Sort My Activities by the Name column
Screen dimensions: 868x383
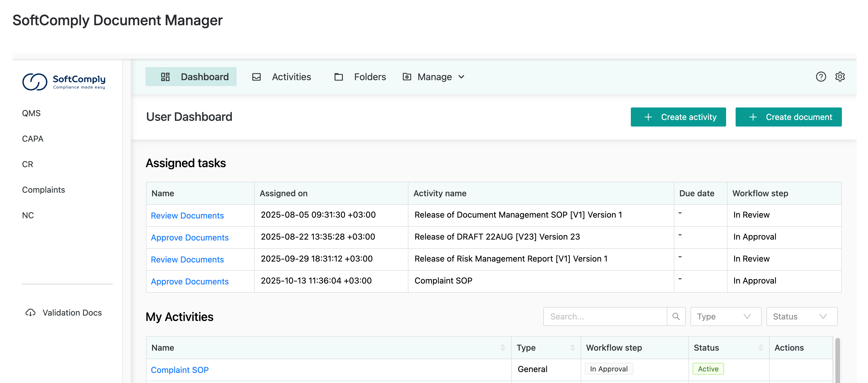[502, 348]
